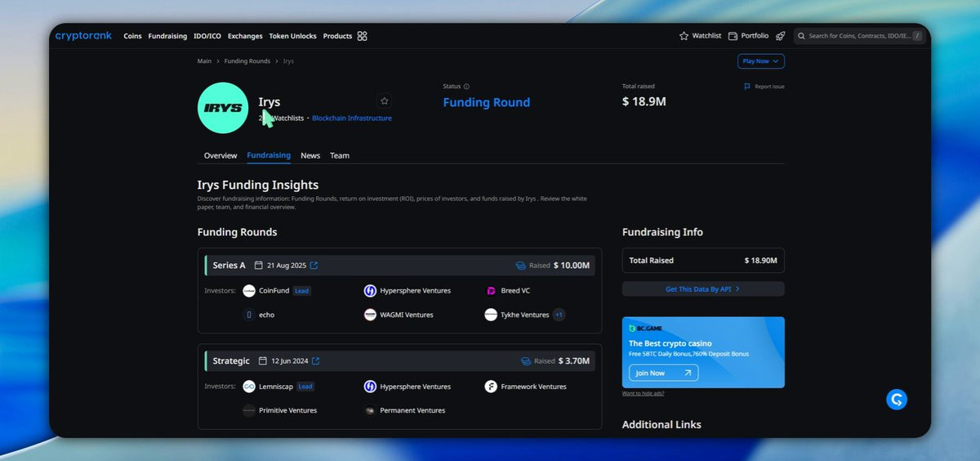Open the Exchanges menu
The height and width of the screenshot is (461, 980).
point(245,36)
